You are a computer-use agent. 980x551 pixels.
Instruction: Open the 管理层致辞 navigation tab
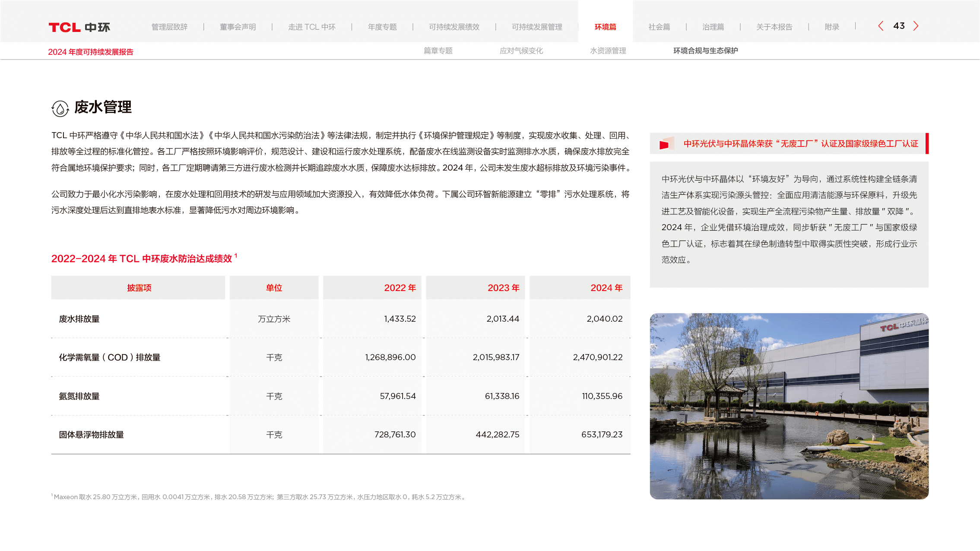tap(169, 27)
